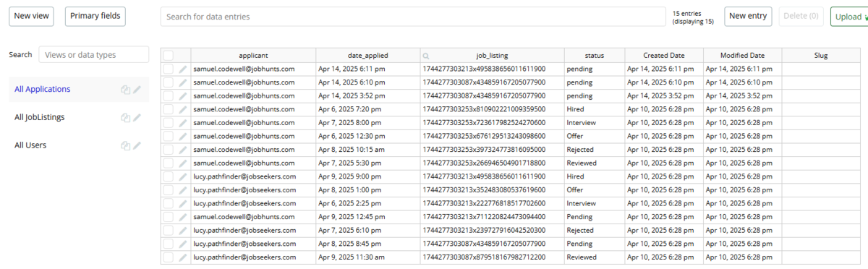Click the applicant email in the Apr 8, 8:45 pm row
The image size is (868, 269).
point(244,244)
